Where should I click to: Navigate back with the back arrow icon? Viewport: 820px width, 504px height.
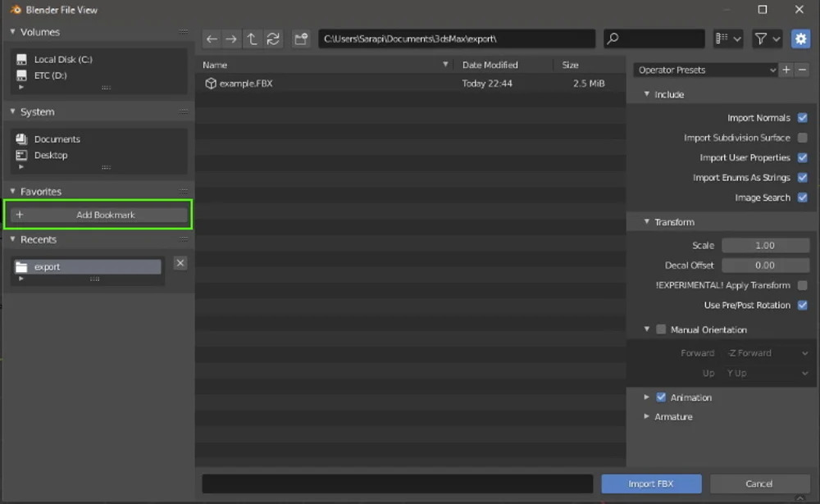point(212,38)
